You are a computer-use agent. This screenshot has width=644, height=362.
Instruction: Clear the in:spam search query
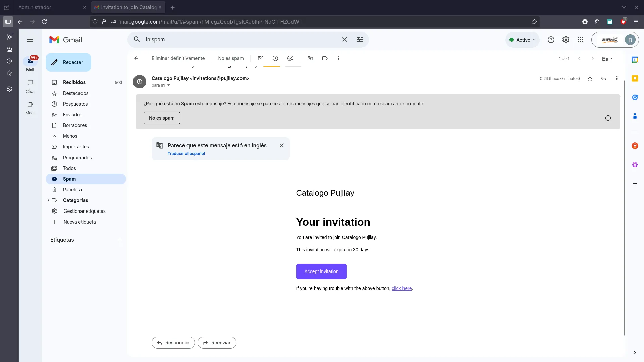tap(345, 39)
